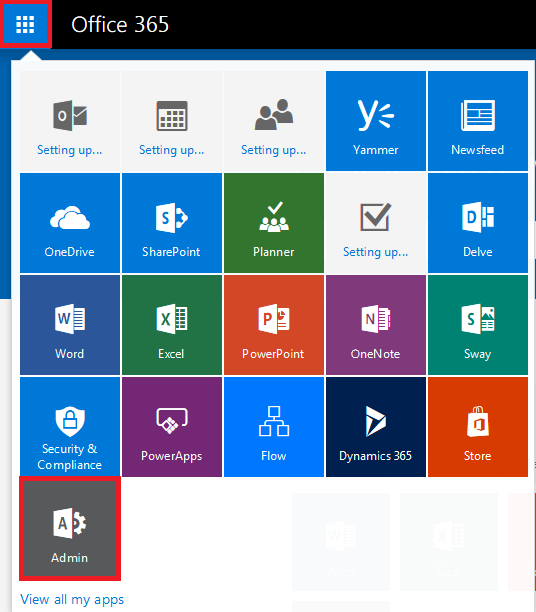Launch the SharePoint tile
Screen dimensions: 536x612
coord(172,223)
